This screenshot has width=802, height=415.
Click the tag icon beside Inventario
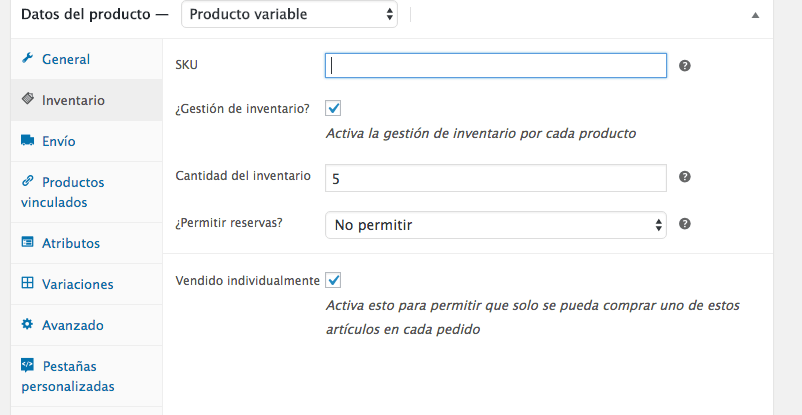point(28,99)
